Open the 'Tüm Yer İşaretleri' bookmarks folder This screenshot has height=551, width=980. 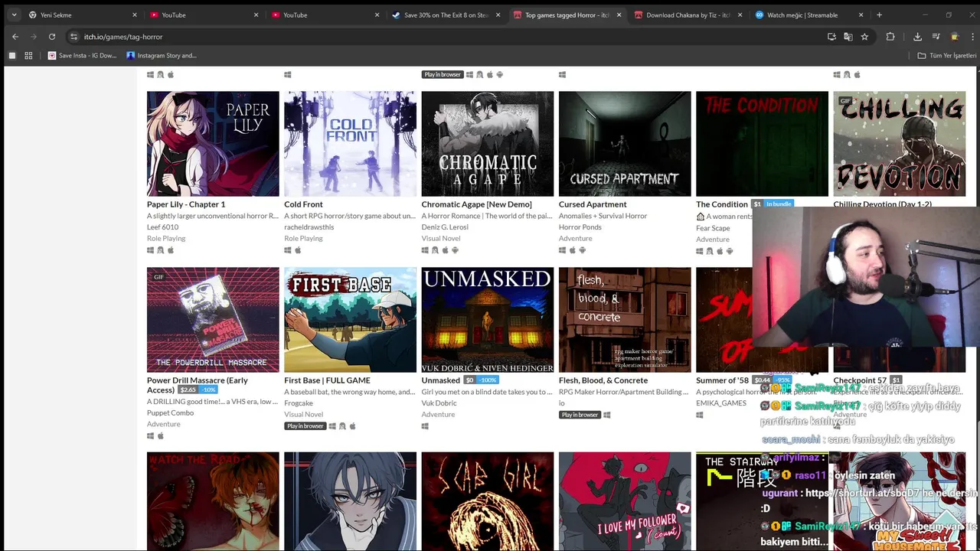pyautogui.click(x=947, y=55)
